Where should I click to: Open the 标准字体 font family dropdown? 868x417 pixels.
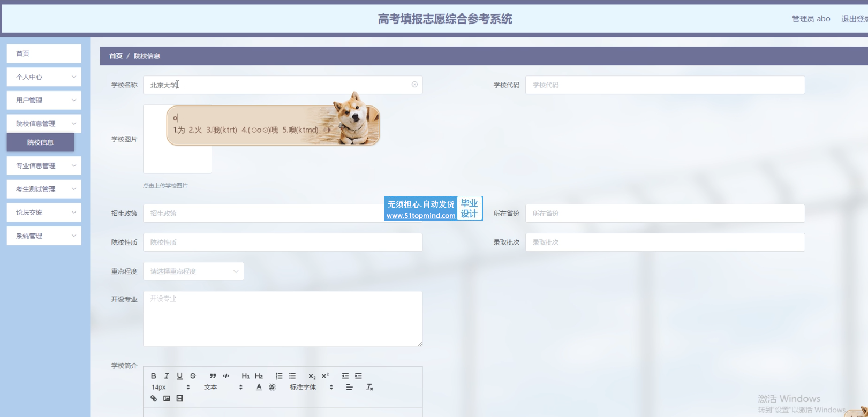pos(312,387)
